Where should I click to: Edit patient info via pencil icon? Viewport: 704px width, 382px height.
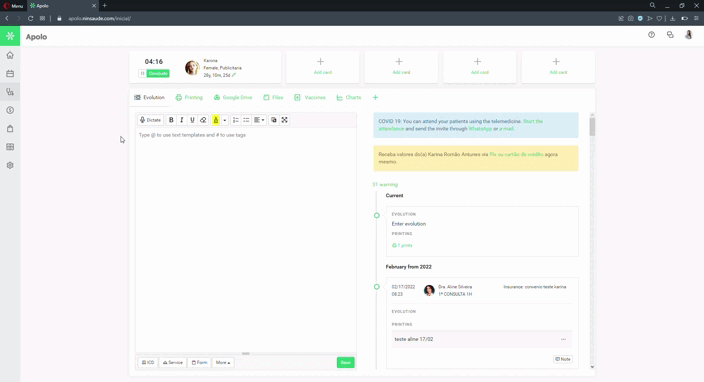[x=234, y=75]
